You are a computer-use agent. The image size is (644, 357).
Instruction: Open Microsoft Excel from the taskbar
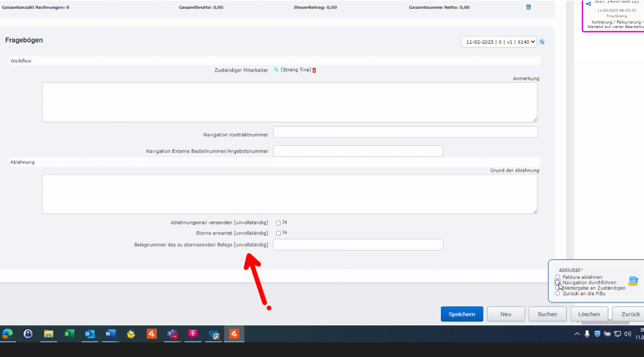click(69, 334)
